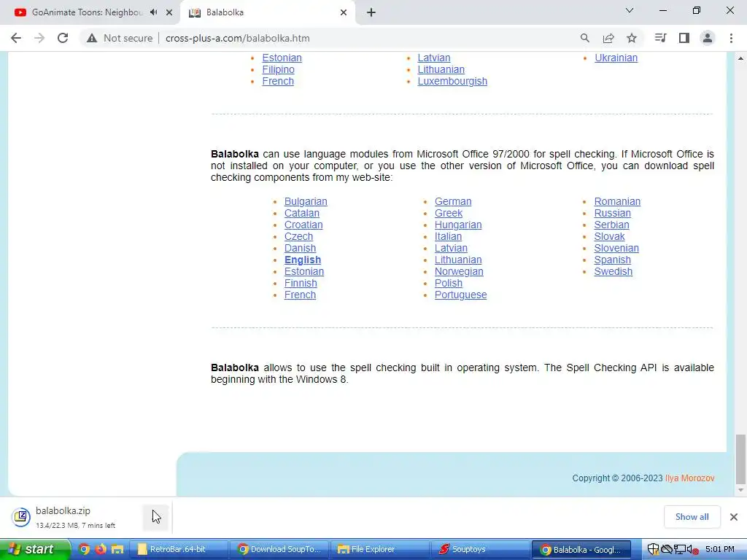Open the tab search chevron
This screenshot has height=560, width=747.
(x=630, y=10)
